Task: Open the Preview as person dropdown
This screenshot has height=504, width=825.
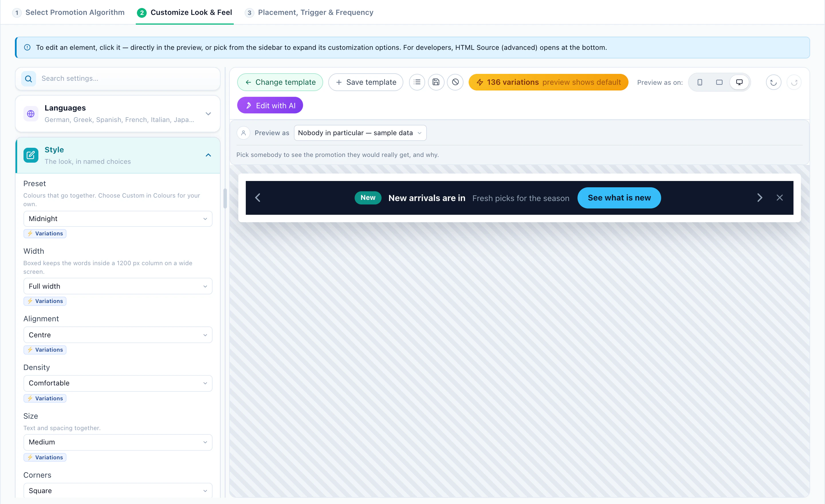Action: coord(360,133)
